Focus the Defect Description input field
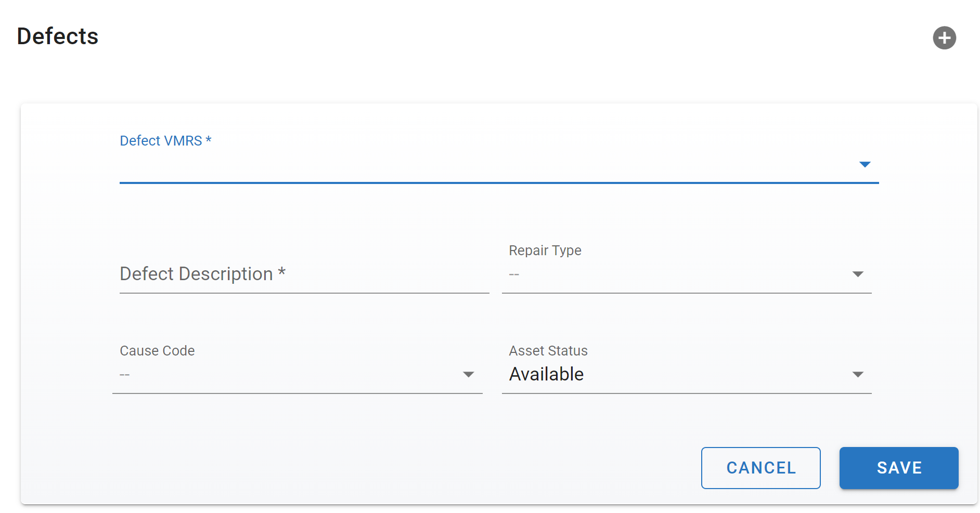980x513 pixels. [x=304, y=274]
